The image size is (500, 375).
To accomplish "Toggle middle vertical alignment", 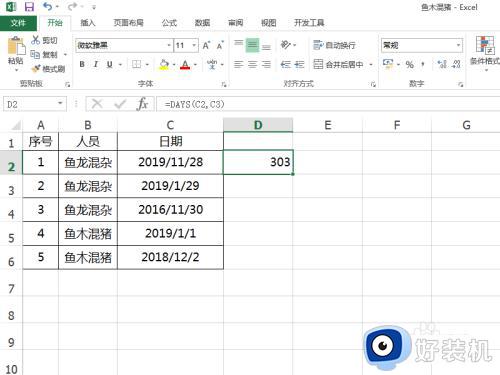I will click(252, 45).
